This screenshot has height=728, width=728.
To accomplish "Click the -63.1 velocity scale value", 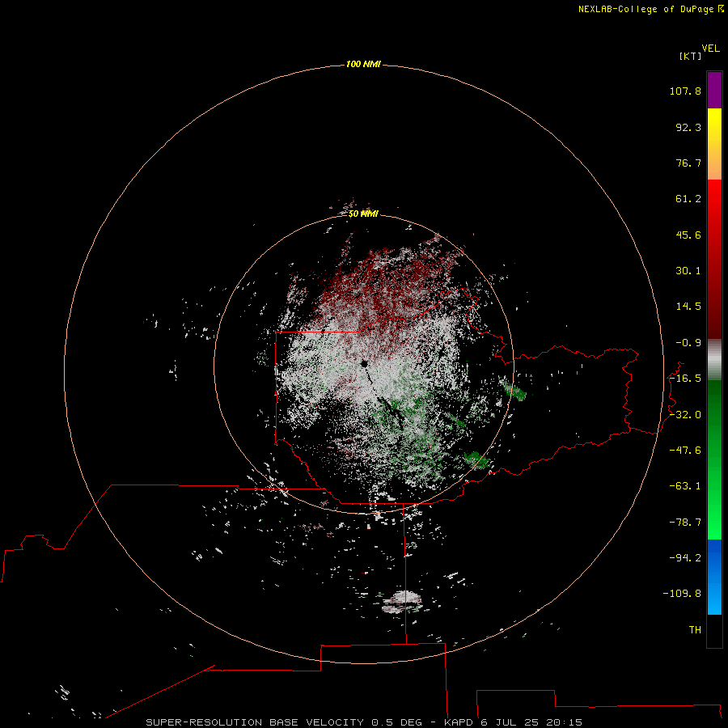I will (685, 486).
